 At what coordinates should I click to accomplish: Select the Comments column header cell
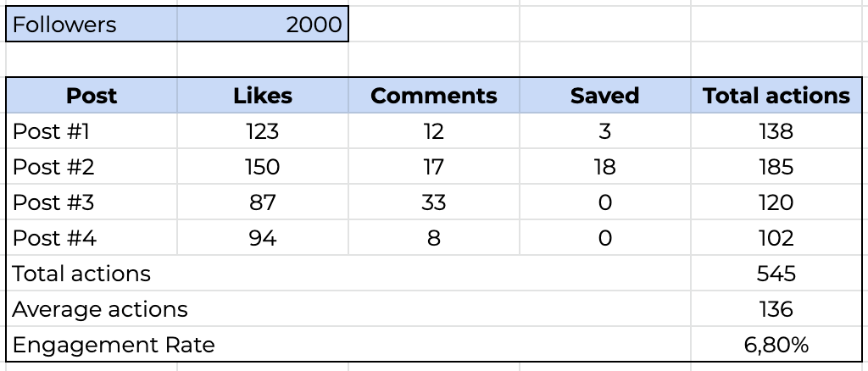click(433, 96)
